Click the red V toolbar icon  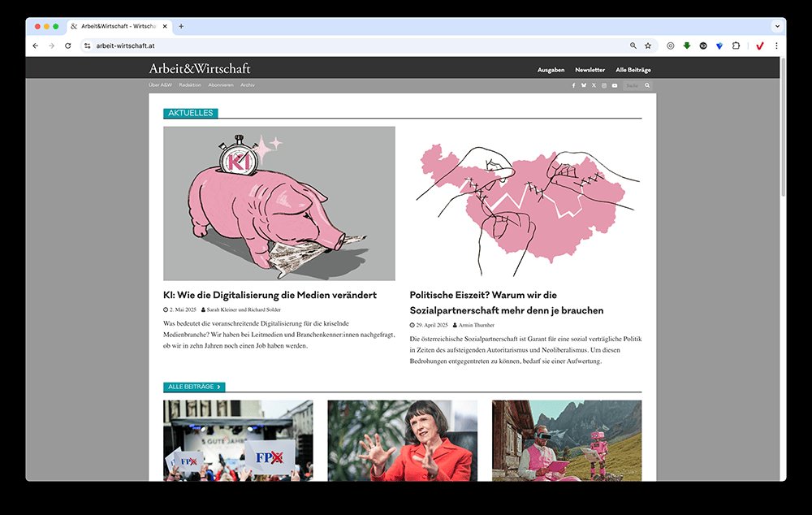coord(760,45)
